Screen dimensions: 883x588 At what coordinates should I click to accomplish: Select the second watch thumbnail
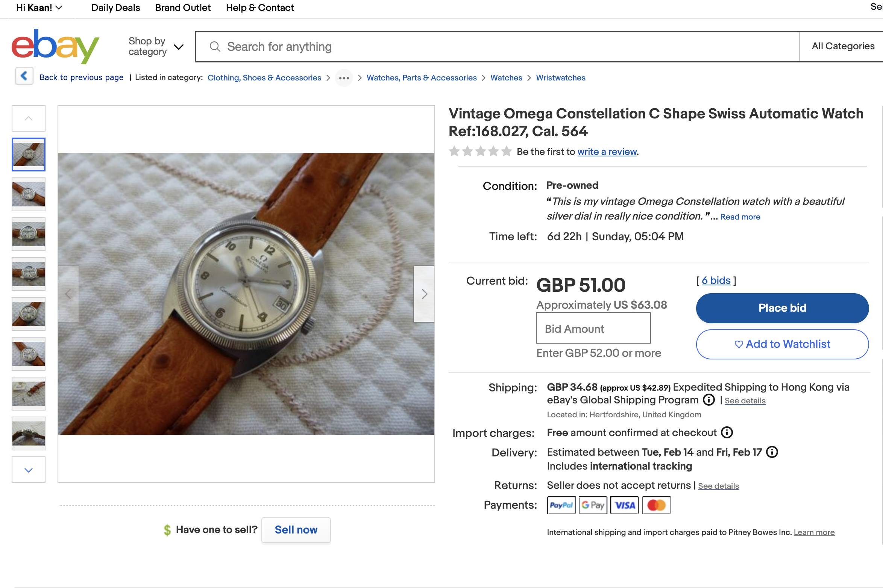click(x=29, y=194)
